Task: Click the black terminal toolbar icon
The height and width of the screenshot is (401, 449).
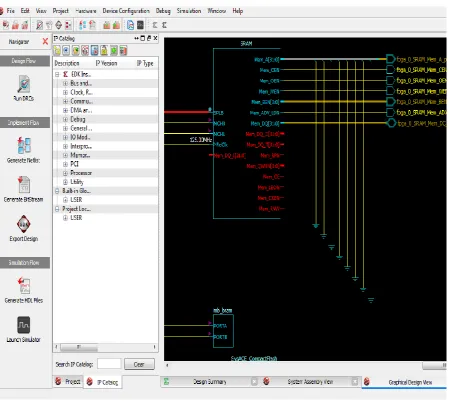Action: 140,25
